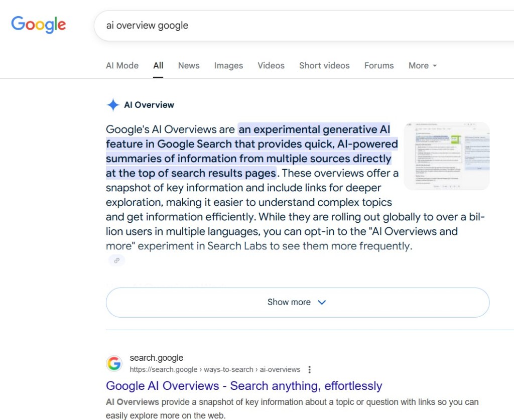Select the All results tab

pos(158,66)
